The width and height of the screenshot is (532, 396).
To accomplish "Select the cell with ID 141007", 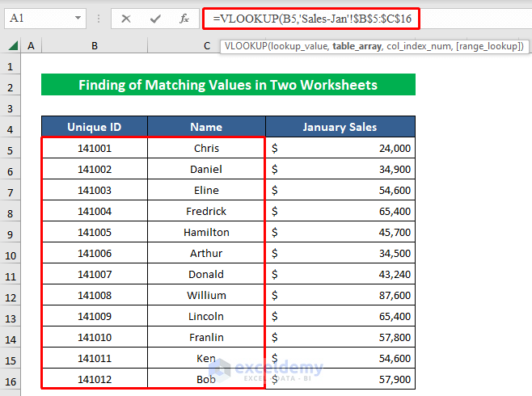I will click(95, 274).
